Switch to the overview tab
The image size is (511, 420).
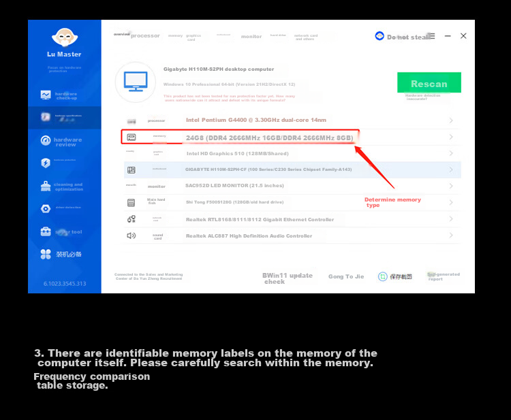pyautogui.click(x=121, y=34)
